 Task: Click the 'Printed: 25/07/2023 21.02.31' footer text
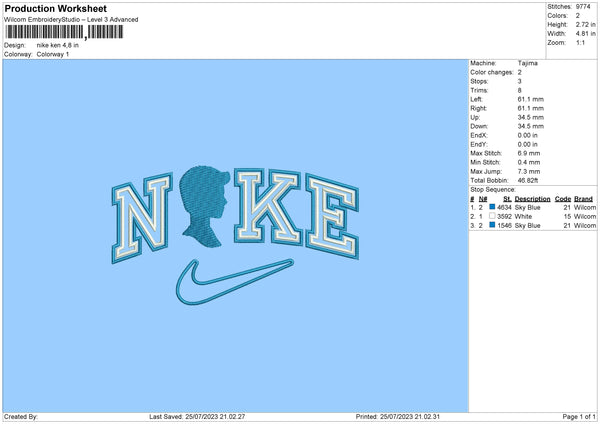pos(398,417)
